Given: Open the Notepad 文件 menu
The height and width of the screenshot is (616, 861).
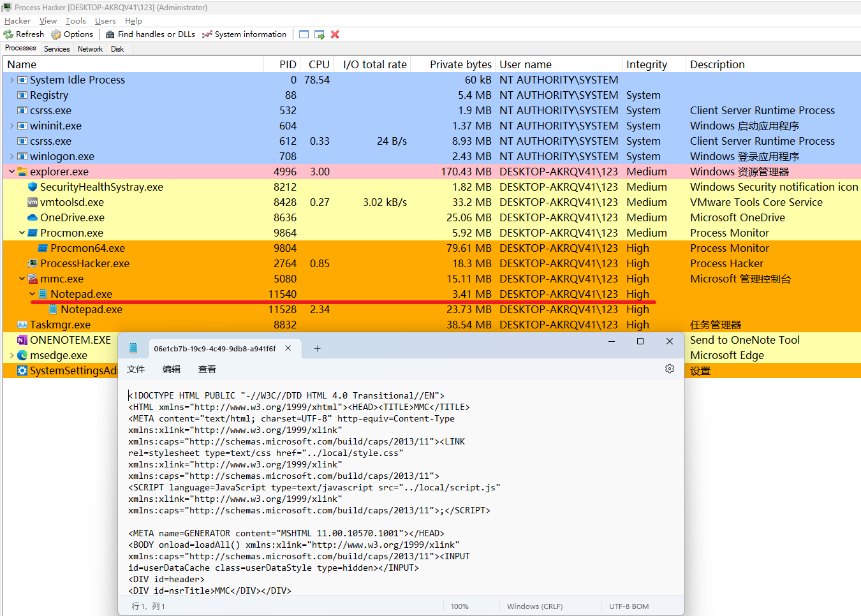Looking at the screenshot, I should (x=136, y=369).
